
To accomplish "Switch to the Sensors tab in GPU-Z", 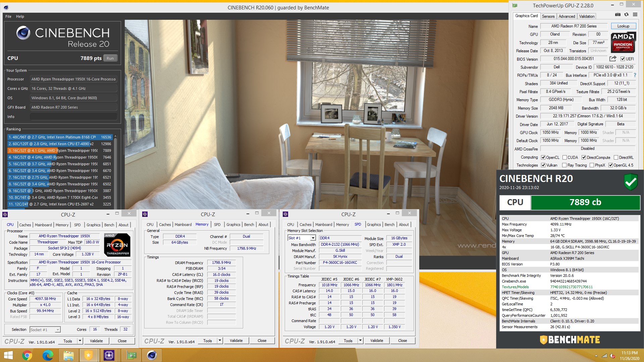I will pos(548,16).
